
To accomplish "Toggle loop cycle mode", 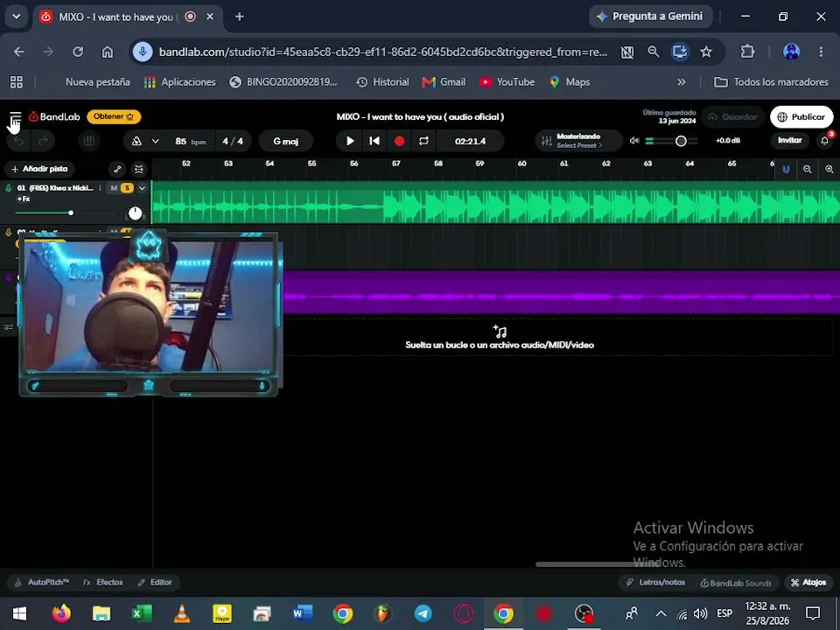I will (x=423, y=141).
